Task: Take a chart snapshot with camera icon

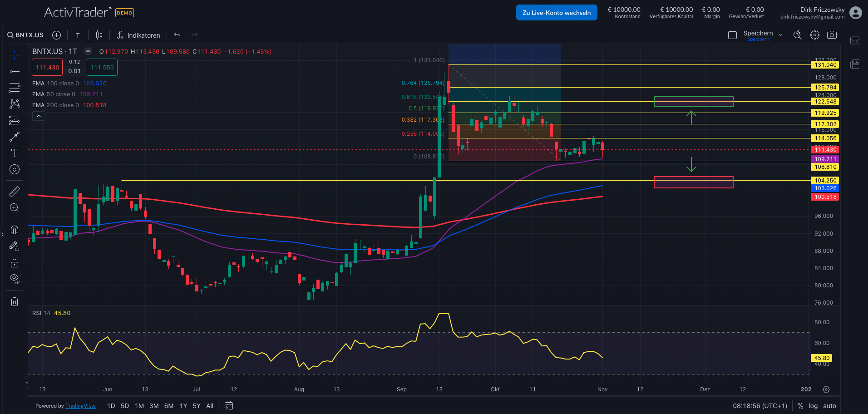Action: (x=832, y=35)
